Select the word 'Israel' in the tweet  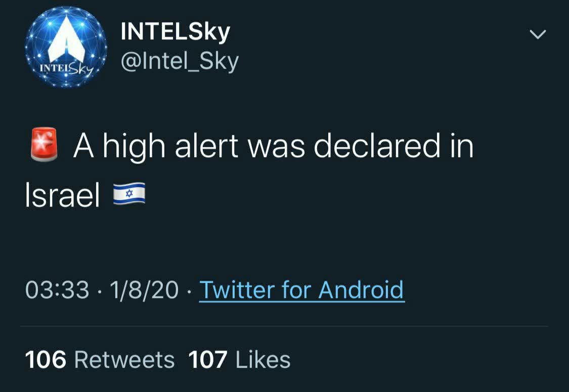[x=62, y=194]
